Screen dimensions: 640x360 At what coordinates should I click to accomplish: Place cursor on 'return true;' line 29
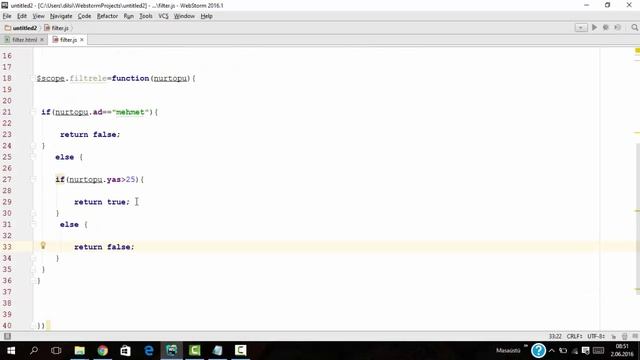[102, 202]
